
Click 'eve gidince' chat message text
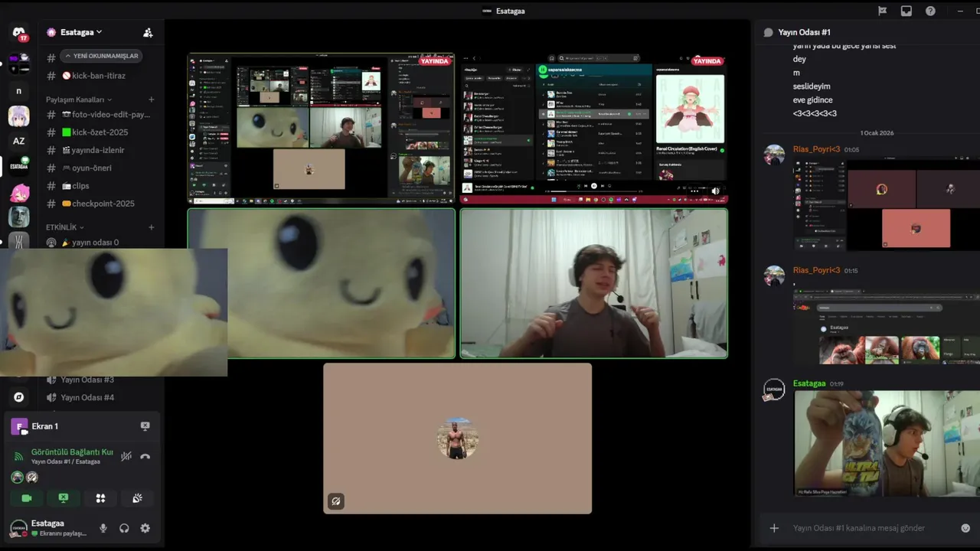tap(813, 100)
